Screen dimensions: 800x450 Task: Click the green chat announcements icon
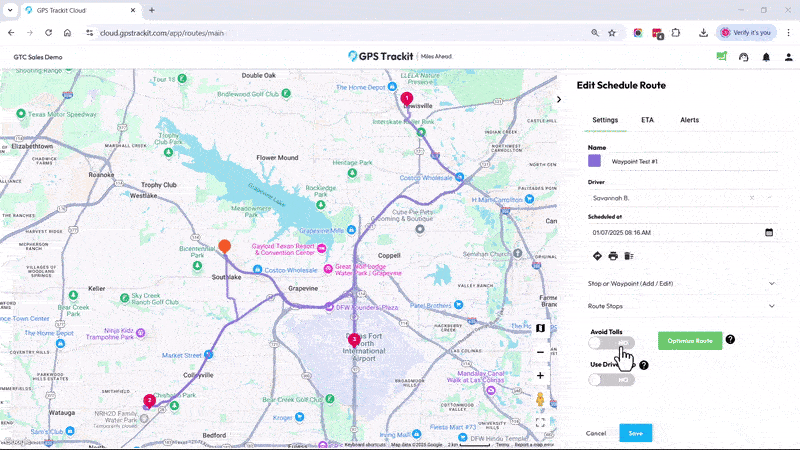pos(721,57)
